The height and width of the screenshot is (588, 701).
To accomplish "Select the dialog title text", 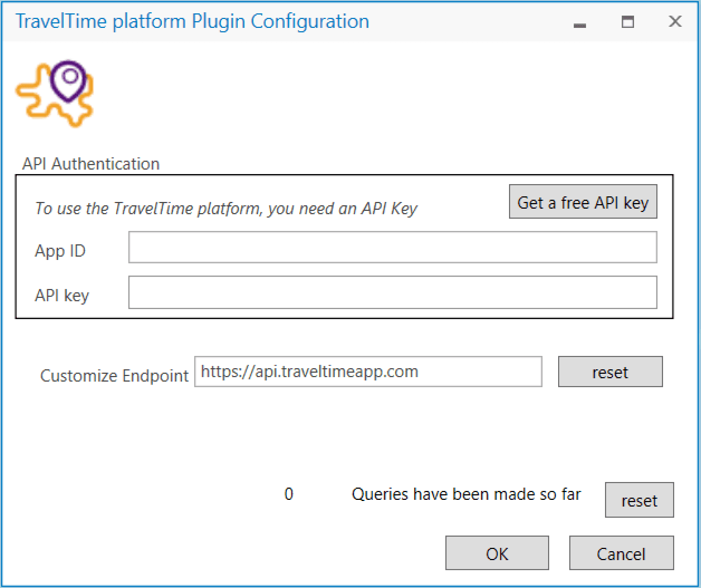I will pyautogui.click(x=193, y=21).
